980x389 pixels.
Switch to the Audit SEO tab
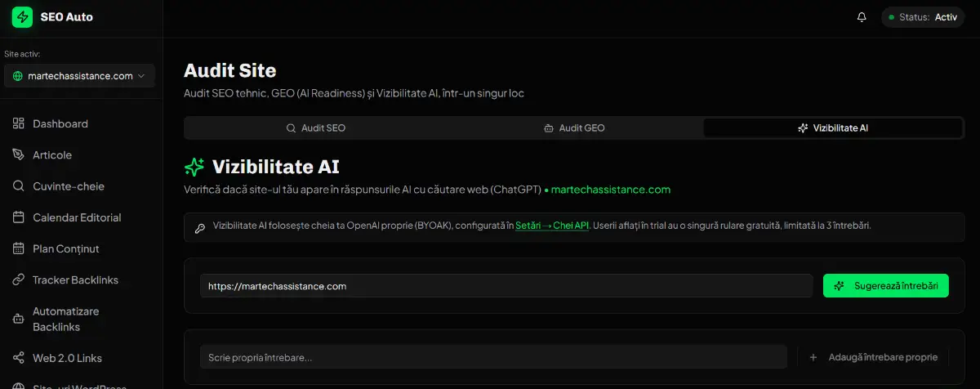(x=314, y=128)
